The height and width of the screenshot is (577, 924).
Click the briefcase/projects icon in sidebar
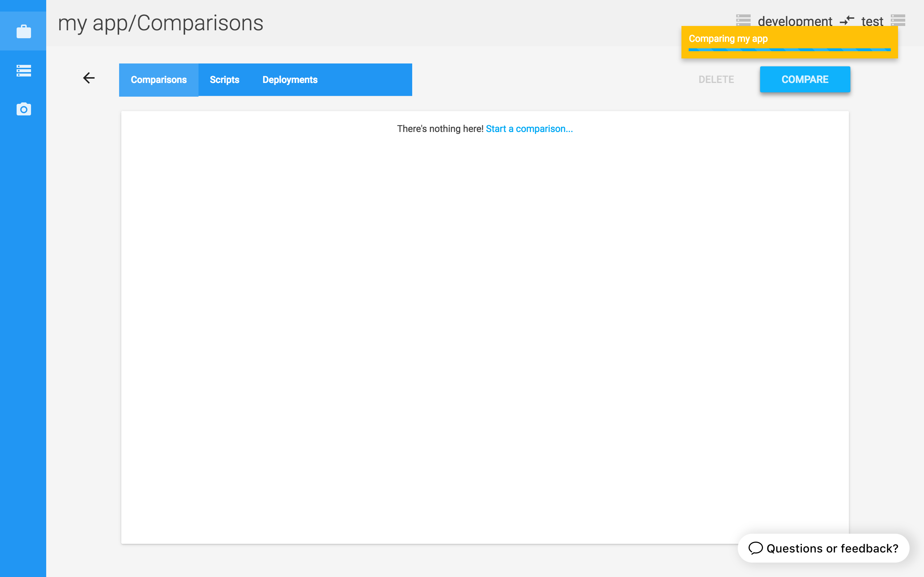pos(23,31)
